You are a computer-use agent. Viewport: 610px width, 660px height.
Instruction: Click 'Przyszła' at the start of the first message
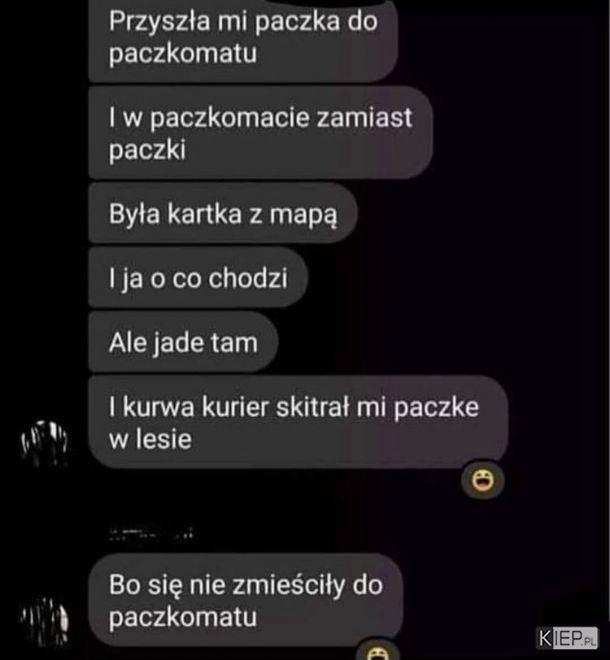(160, 22)
